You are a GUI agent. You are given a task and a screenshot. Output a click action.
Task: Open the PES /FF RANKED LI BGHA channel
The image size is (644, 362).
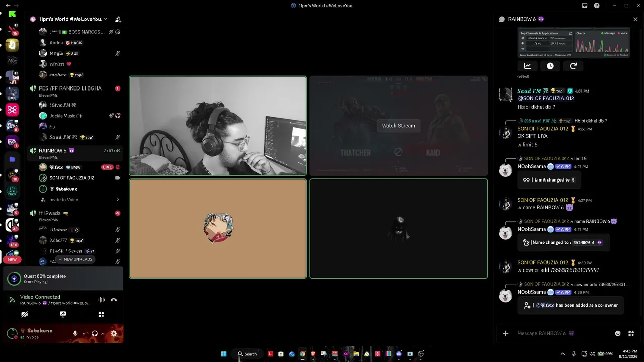coord(74,91)
